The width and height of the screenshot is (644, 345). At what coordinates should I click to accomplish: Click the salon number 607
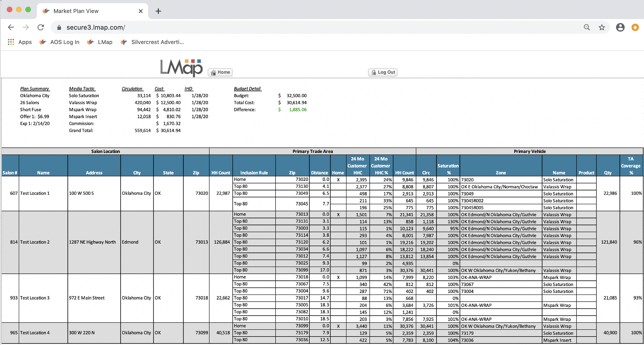[14, 194]
